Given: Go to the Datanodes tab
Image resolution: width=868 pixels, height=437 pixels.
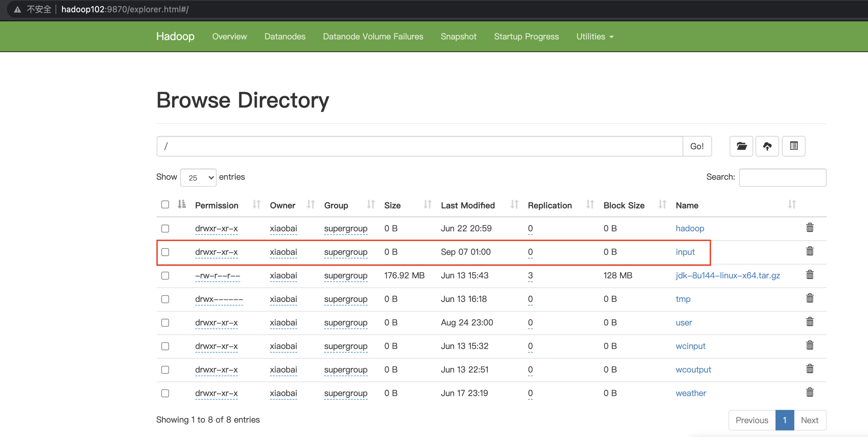Looking at the screenshot, I should pos(285,36).
